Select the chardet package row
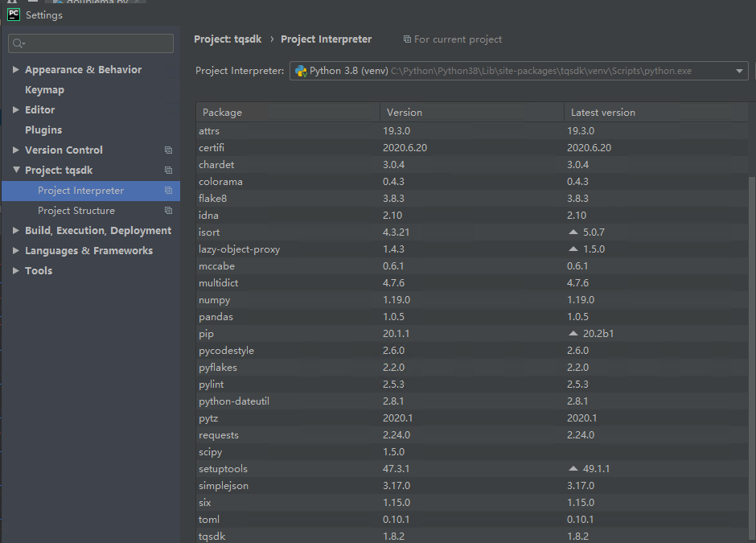The height and width of the screenshot is (543, 756). coord(472,164)
